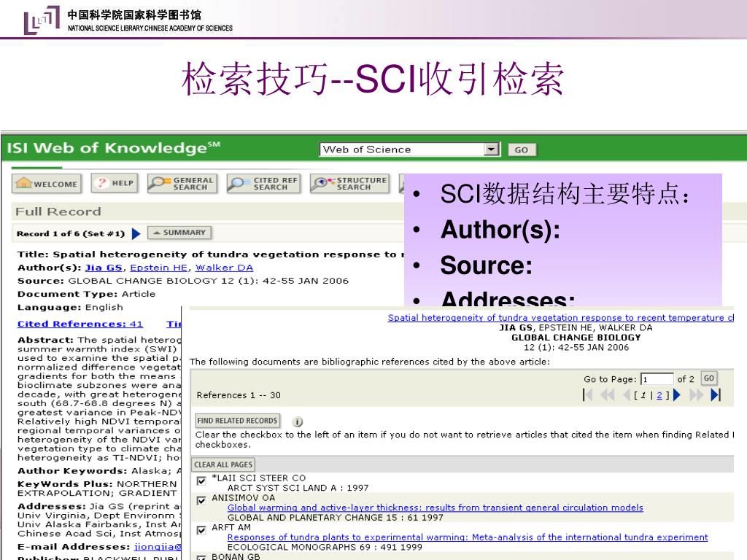Click the previous page single arrow
Viewport: 747px width, 560px height.
point(627,394)
